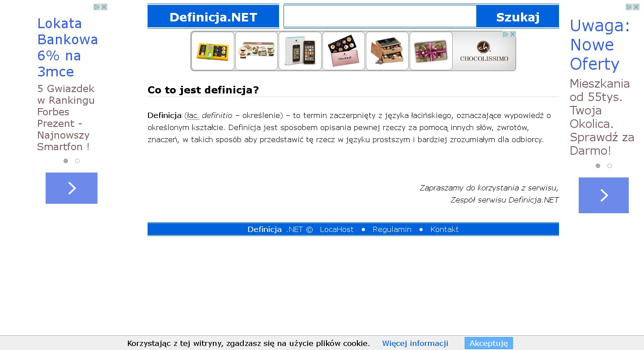The height and width of the screenshot is (350, 644).
Task: Open the Chocolissimo logo in banner
Action: pos(484,51)
